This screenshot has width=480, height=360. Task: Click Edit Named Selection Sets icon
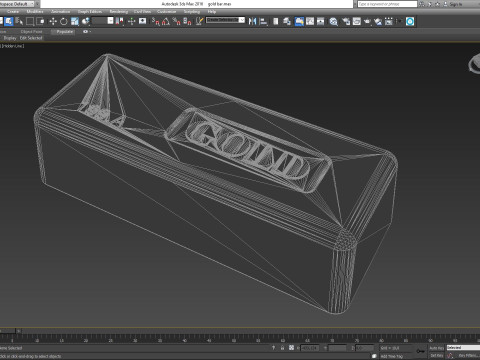click(199, 21)
